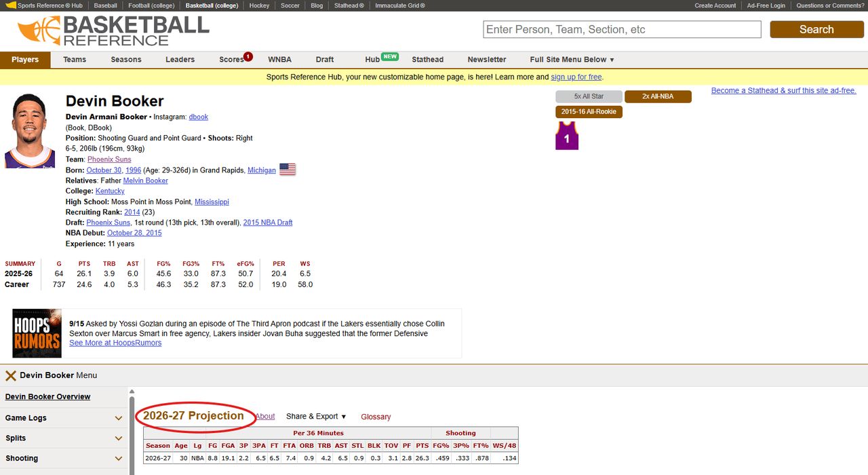Click Create Account in the top bar
Screen dimensions: 868x475
click(x=715, y=5)
